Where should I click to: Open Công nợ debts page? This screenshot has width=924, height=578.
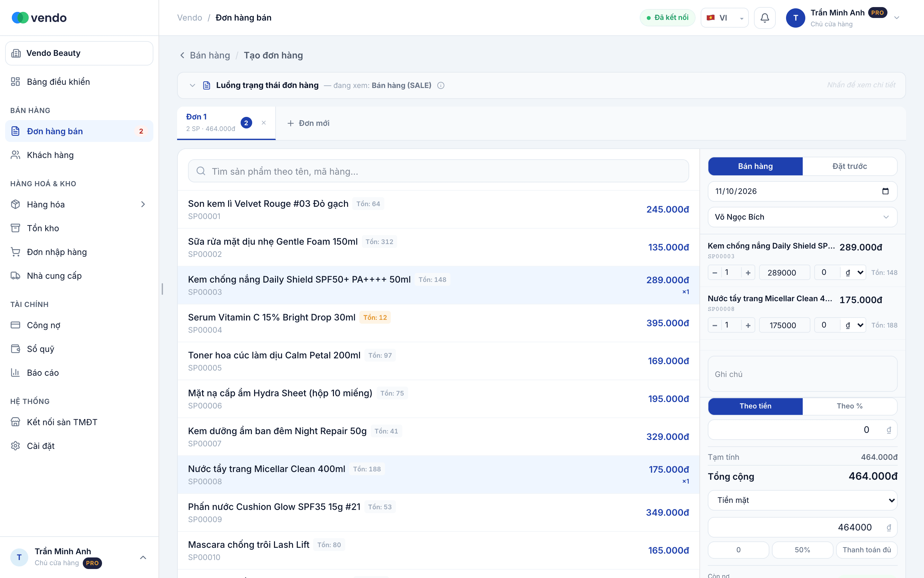80,325
